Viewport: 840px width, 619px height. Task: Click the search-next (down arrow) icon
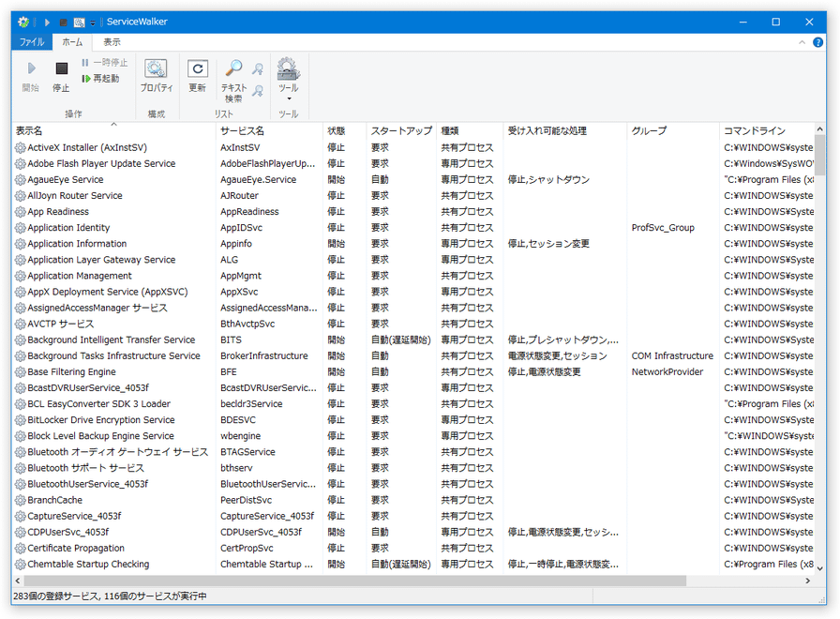point(258,91)
